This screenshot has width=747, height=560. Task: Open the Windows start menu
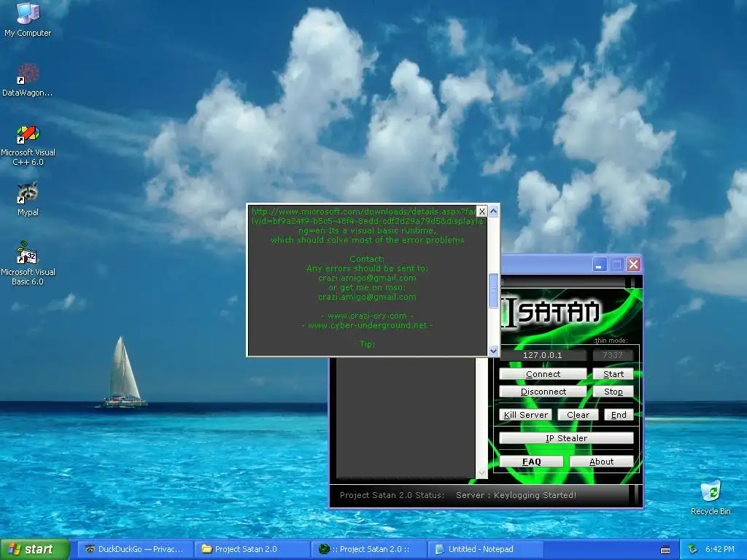point(34,549)
